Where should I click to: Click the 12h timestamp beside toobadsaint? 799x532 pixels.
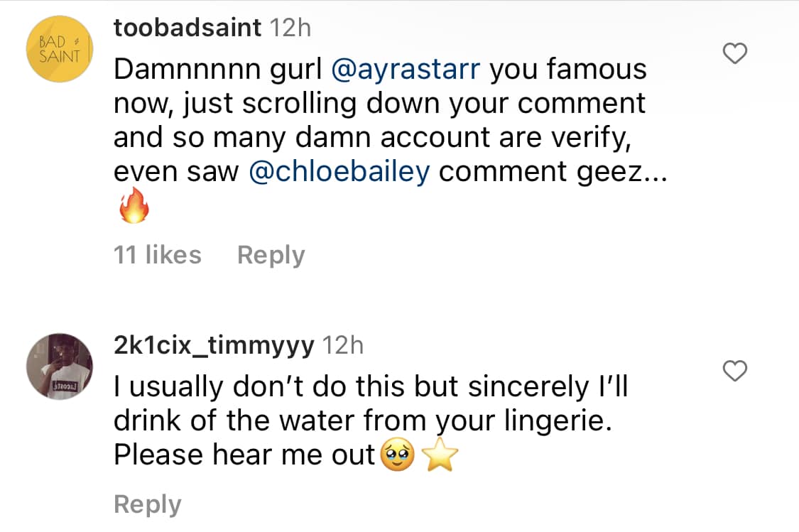click(290, 28)
